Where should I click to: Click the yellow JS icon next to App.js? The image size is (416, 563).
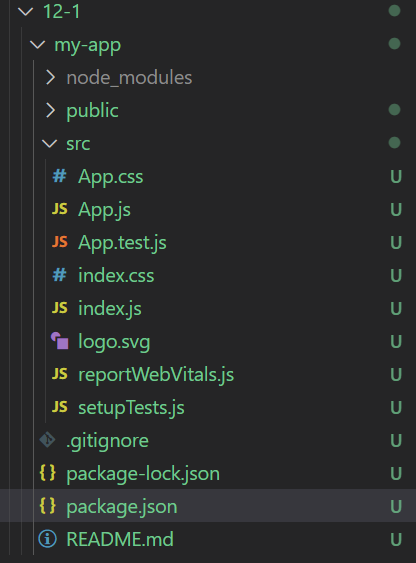pos(60,209)
